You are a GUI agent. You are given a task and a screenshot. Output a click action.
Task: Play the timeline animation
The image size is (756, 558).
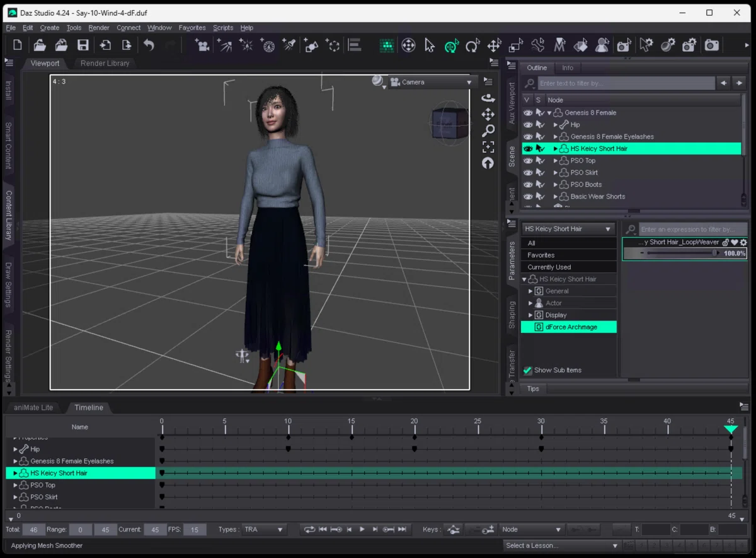(x=362, y=530)
